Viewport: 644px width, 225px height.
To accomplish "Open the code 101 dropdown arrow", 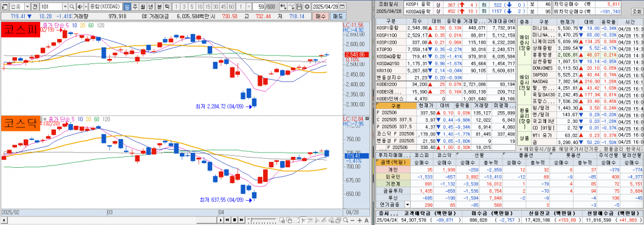I will pyautogui.click(x=65, y=7).
